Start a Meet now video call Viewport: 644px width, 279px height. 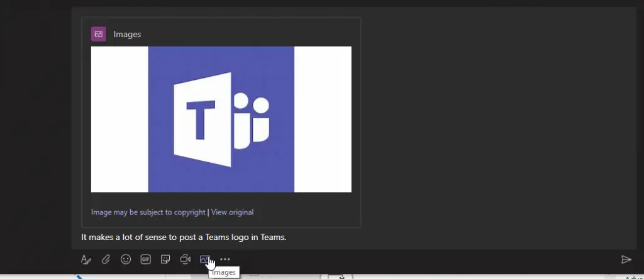(185, 260)
